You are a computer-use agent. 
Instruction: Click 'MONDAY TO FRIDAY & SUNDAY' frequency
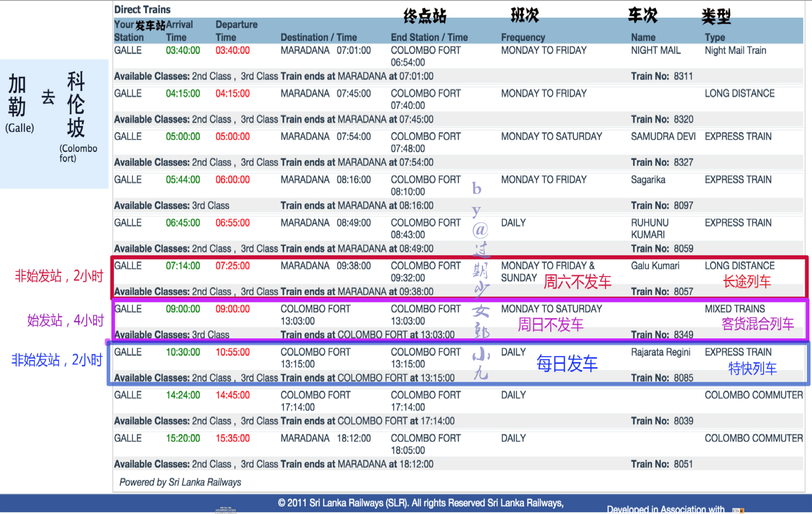(x=548, y=272)
